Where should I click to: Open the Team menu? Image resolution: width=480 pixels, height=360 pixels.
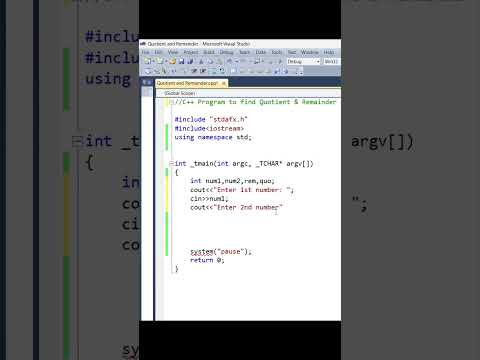(x=244, y=52)
